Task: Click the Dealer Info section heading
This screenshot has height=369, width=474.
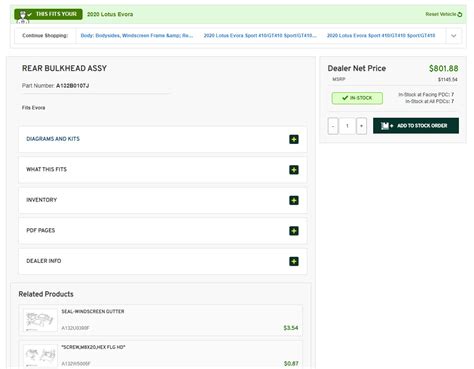Action: pos(44,261)
